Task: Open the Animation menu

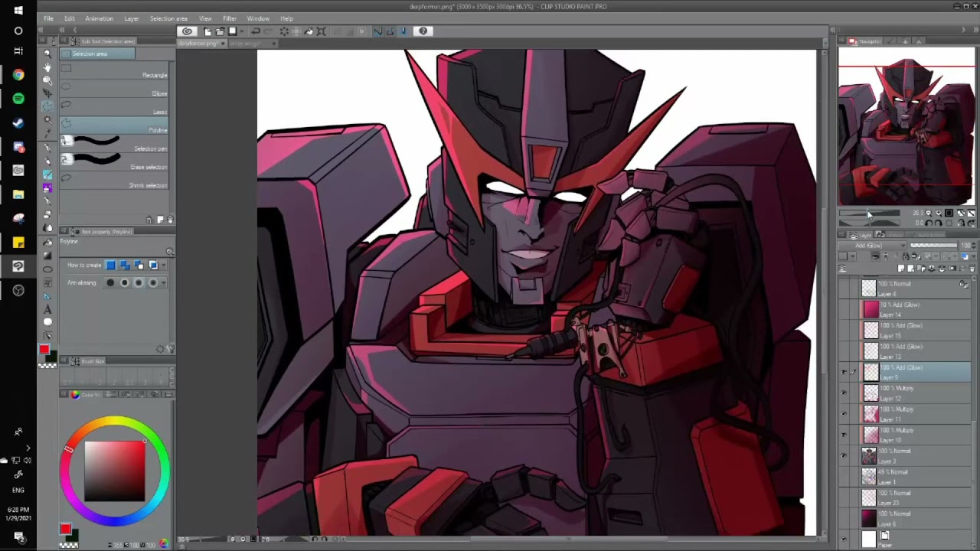Action: [x=99, y=18]
